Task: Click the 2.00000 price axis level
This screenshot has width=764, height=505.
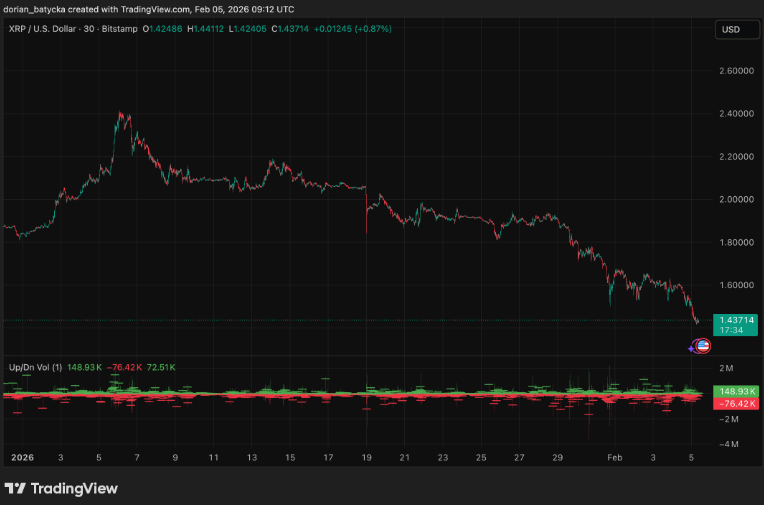Action: (x=735, y=200)
